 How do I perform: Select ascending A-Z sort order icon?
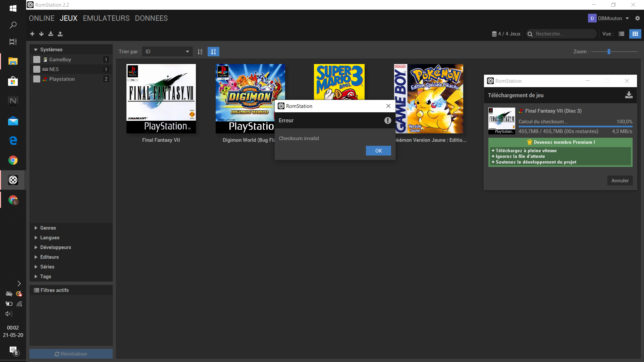[x=200, y=52]
